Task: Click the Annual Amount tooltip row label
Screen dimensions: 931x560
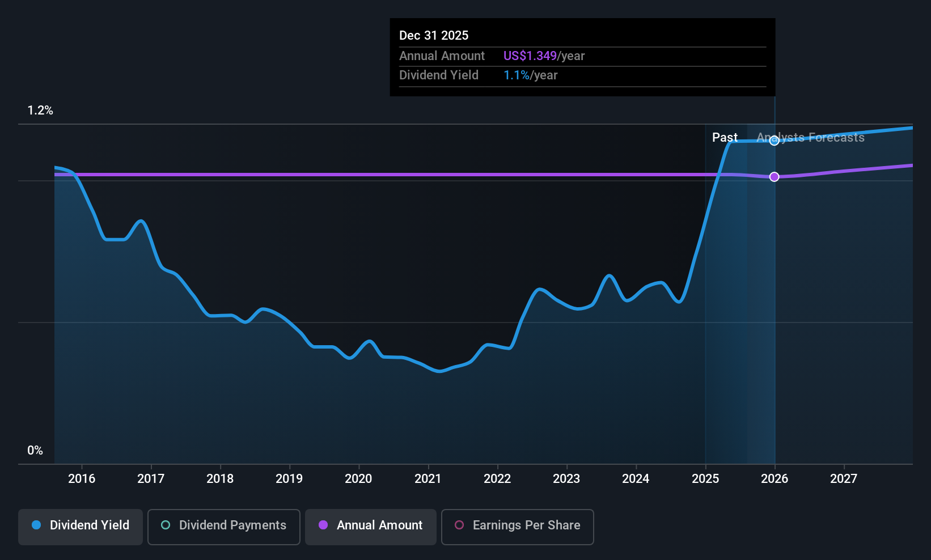Action: pyautogui.click(x=442, y=56)
